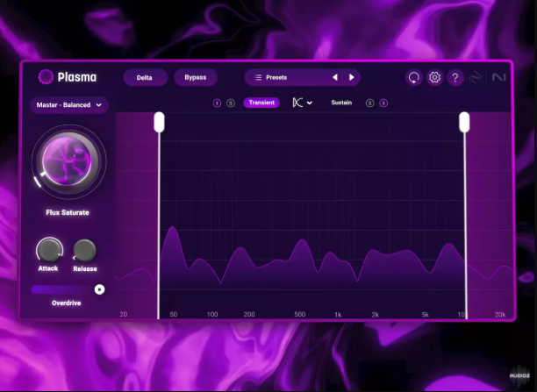537x392 pixels.
Task: Toggle the Bypass button
Action: tap(196, 77)
